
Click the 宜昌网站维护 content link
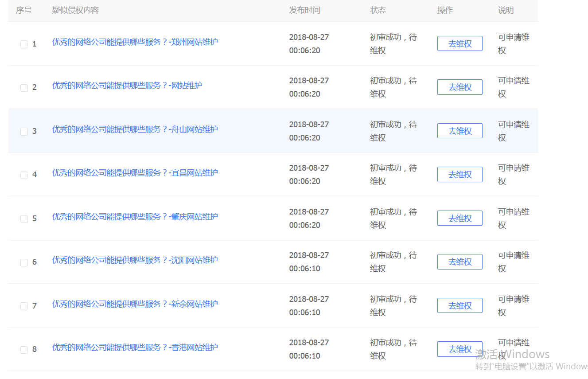pos(135,173)
